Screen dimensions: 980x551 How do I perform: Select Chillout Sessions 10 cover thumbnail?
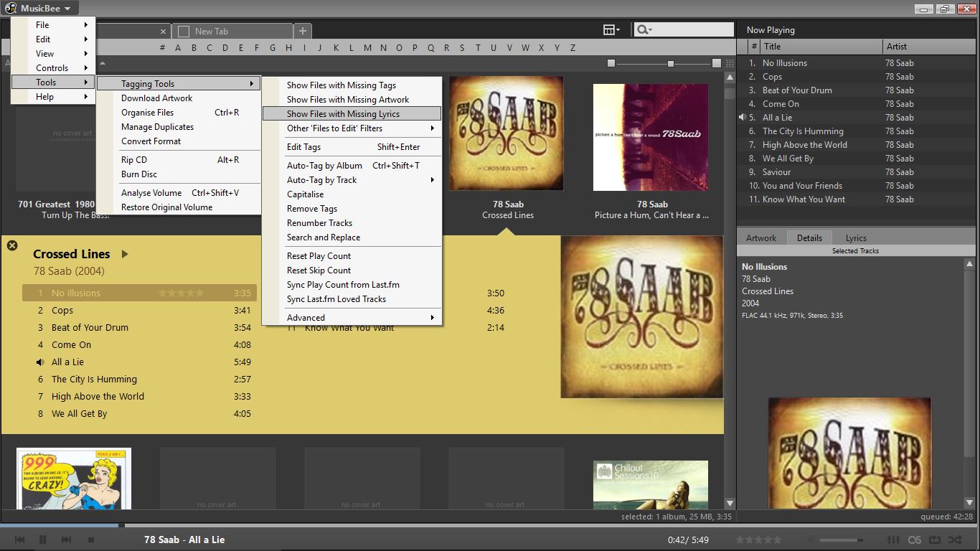pyautogui.click(x=651, y=485)
